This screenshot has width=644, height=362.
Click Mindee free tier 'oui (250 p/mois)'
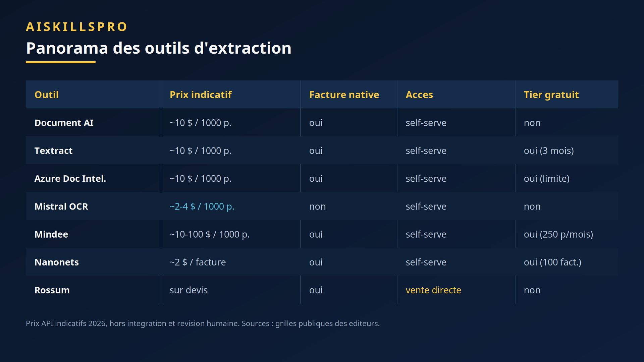pos(558,234)
